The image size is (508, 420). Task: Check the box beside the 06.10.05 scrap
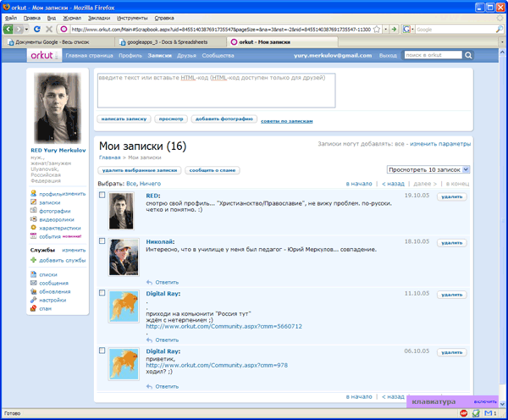pos(102,351)
